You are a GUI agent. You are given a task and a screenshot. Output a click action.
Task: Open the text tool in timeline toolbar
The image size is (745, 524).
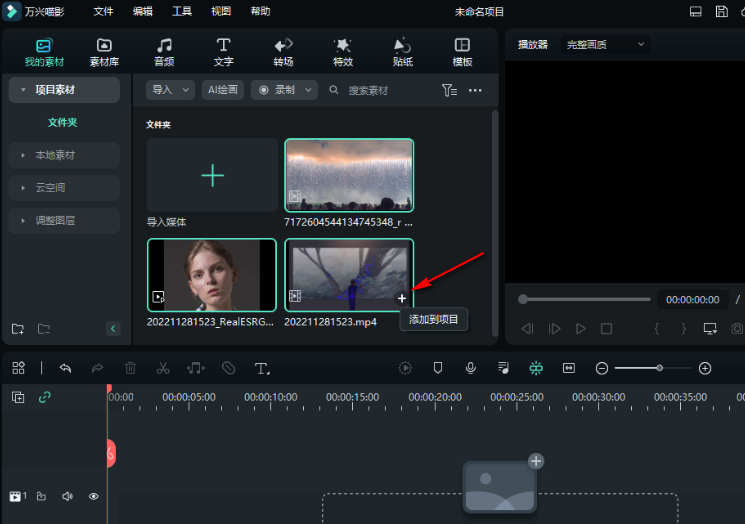261,368
